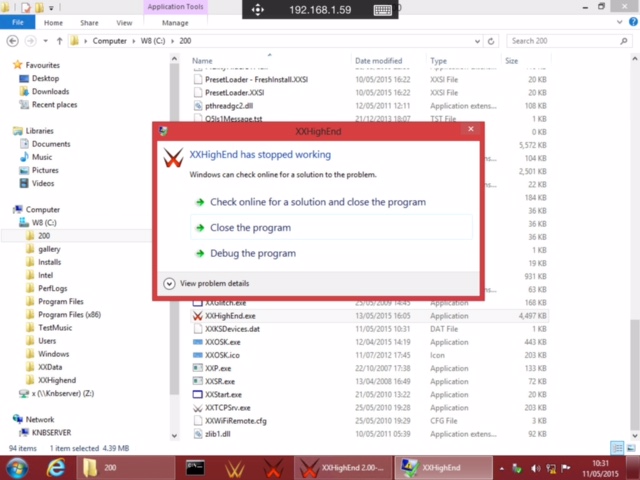Open the Manage ribbon tab
Image resolution: width=640 pixels, height=480 pixels.
[175, 23]
